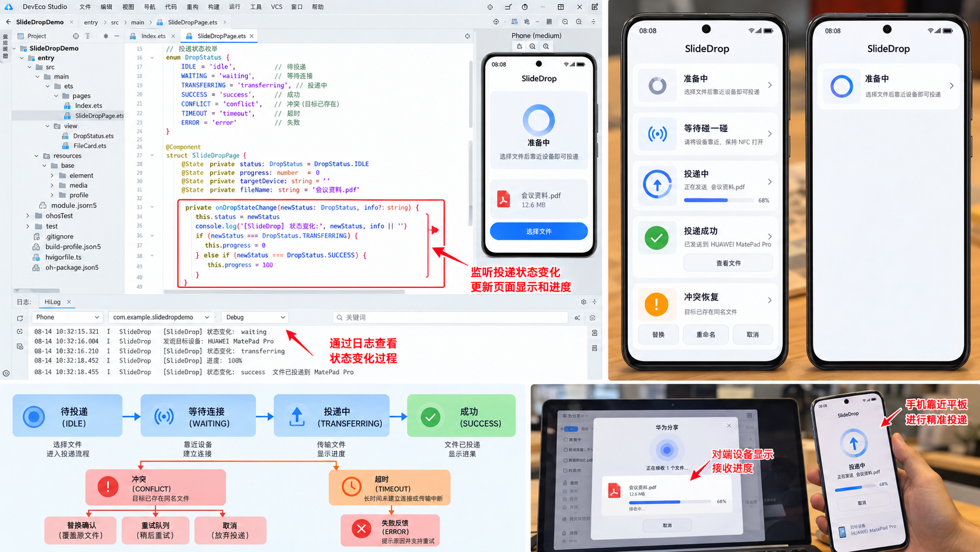Open the 文件 menu
980x552 pixels.
[x=85, y=7]
